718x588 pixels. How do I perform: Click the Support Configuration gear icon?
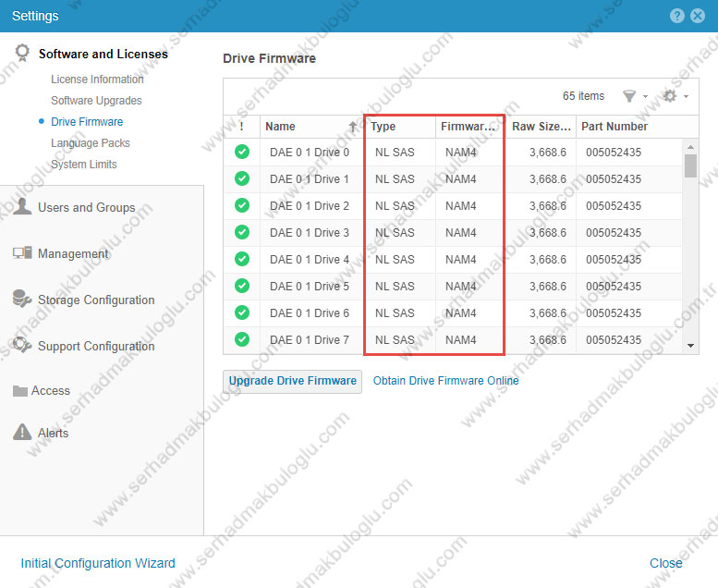pyautogui.click(x=22, y=346)
